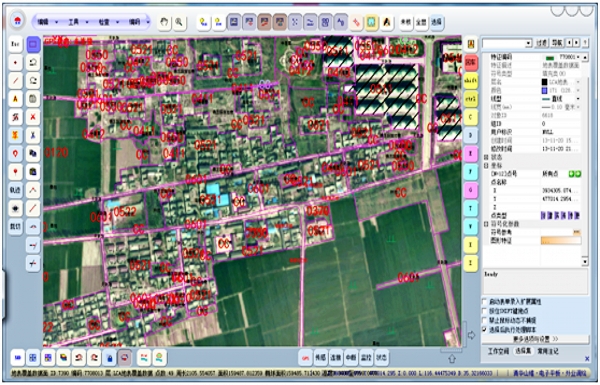Screen dimensions: 600x385
Task: Open the 编辑 dropdown menu
Action: 47,22
